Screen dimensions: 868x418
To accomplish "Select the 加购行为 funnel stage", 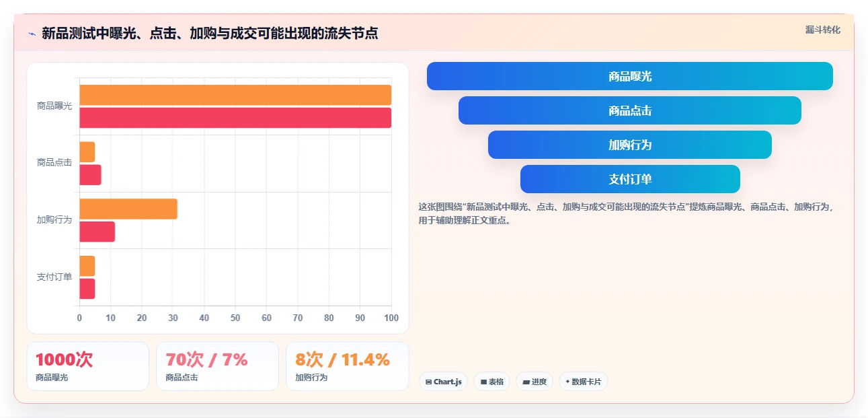I will [x=629, y=145].
